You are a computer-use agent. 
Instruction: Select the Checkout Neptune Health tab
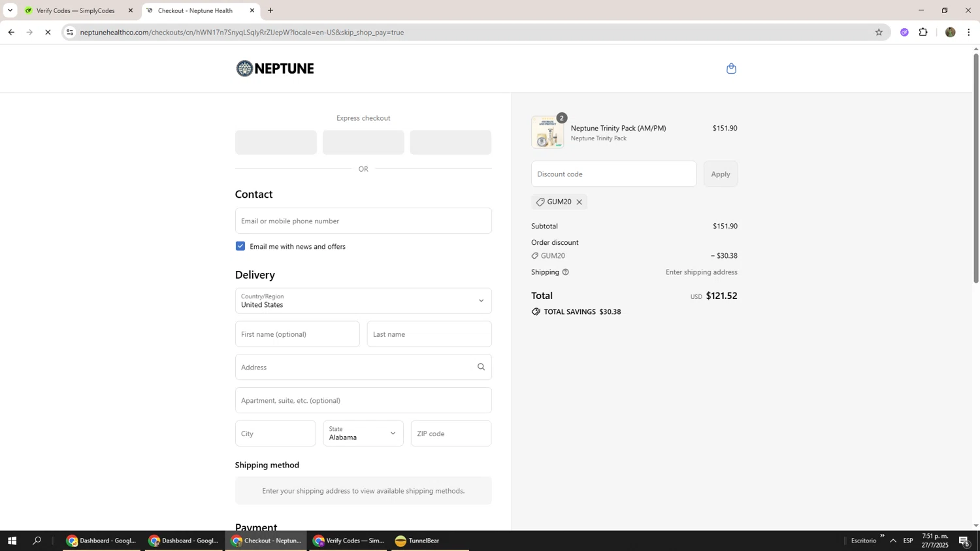coord(200,10)
